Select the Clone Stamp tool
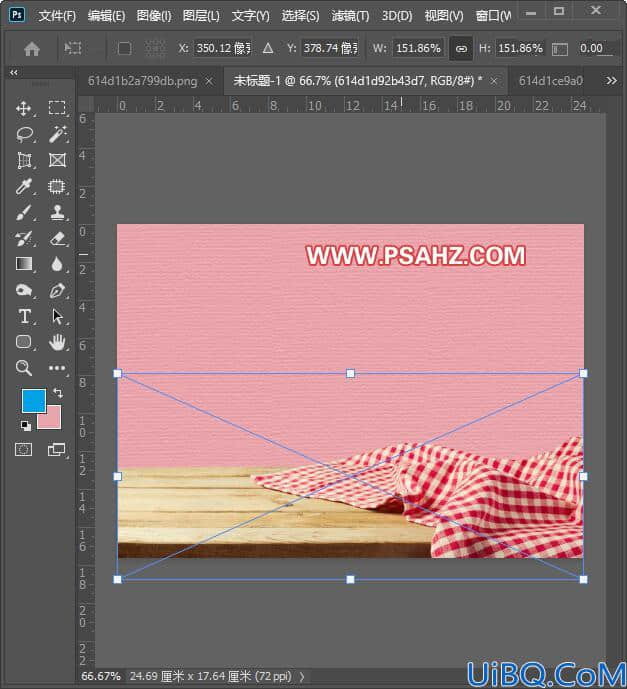This screenshot has width=627, height=689. tap(58, 212)
